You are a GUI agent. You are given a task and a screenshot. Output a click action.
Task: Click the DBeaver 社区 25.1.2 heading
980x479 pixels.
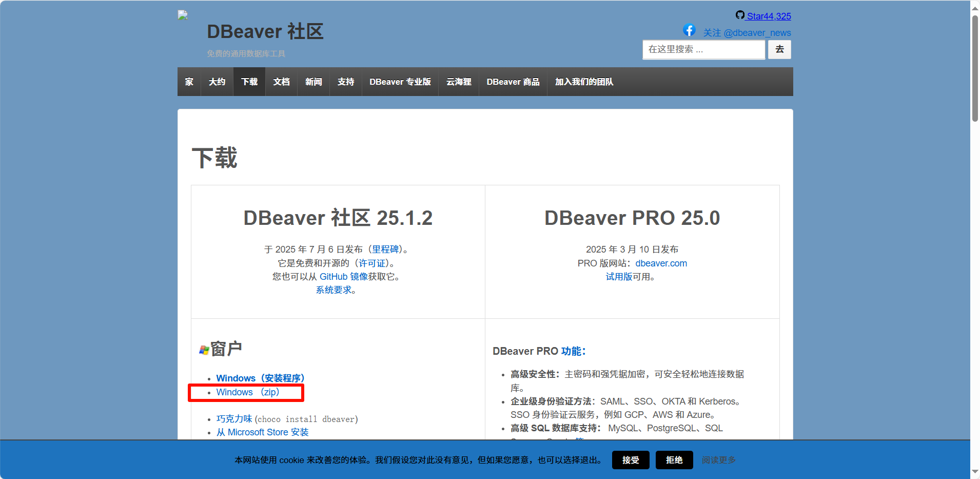coord(338,218)
